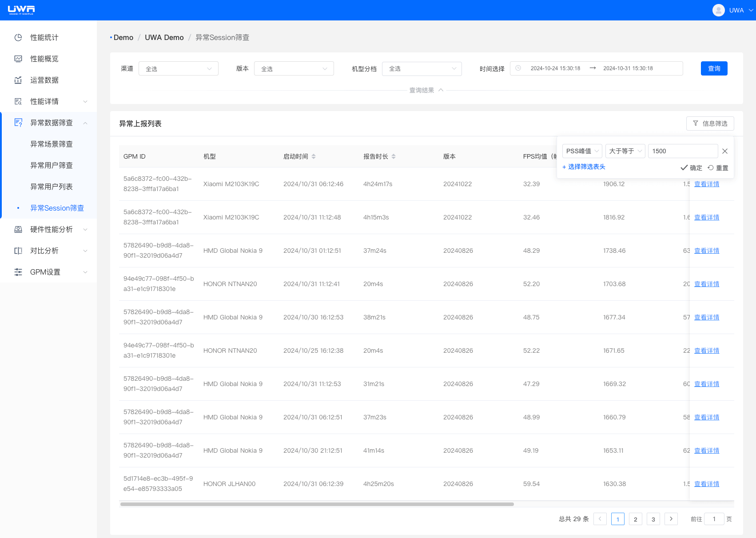Select 异常Session筛查 menu item
The width and height of the screenshot is (756, 538).
coord(57,208)
